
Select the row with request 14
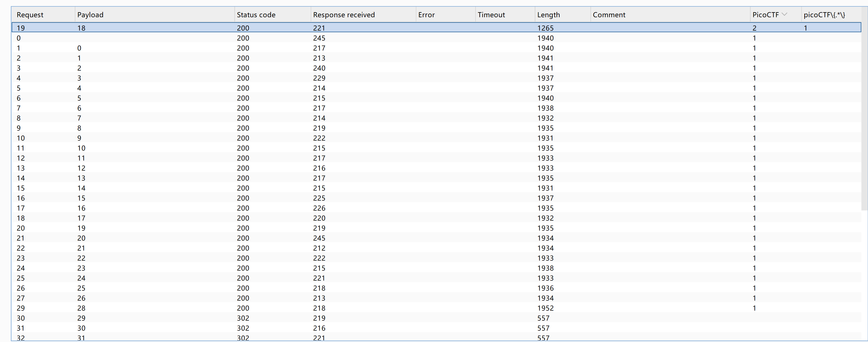[x=436, y=178]
